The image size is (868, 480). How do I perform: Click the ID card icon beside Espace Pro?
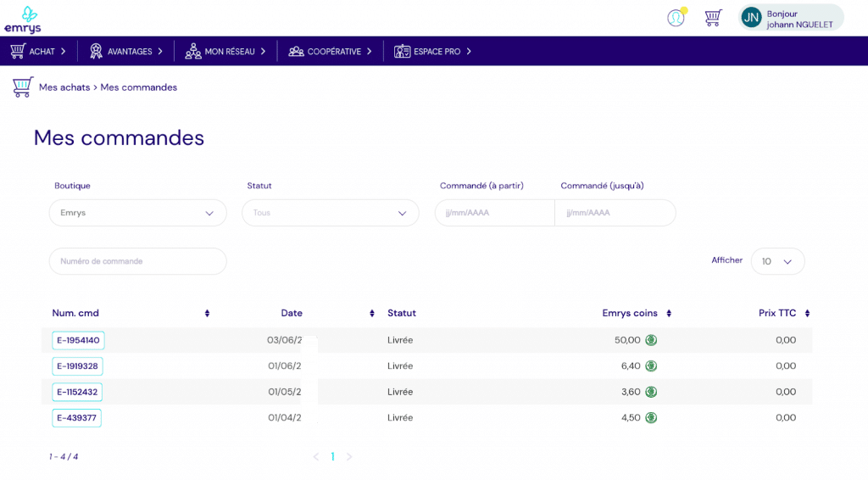coord(402,51)
